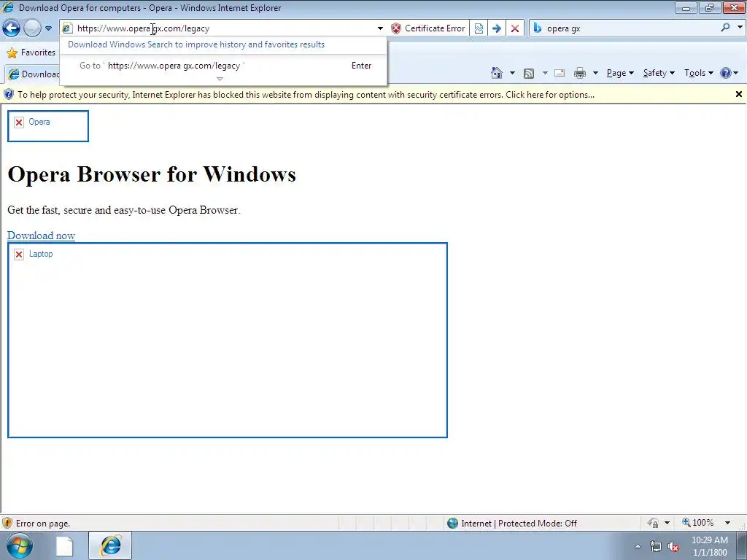Click the search magnifier icon
The image size is (747, 560).
coord(725,28)
